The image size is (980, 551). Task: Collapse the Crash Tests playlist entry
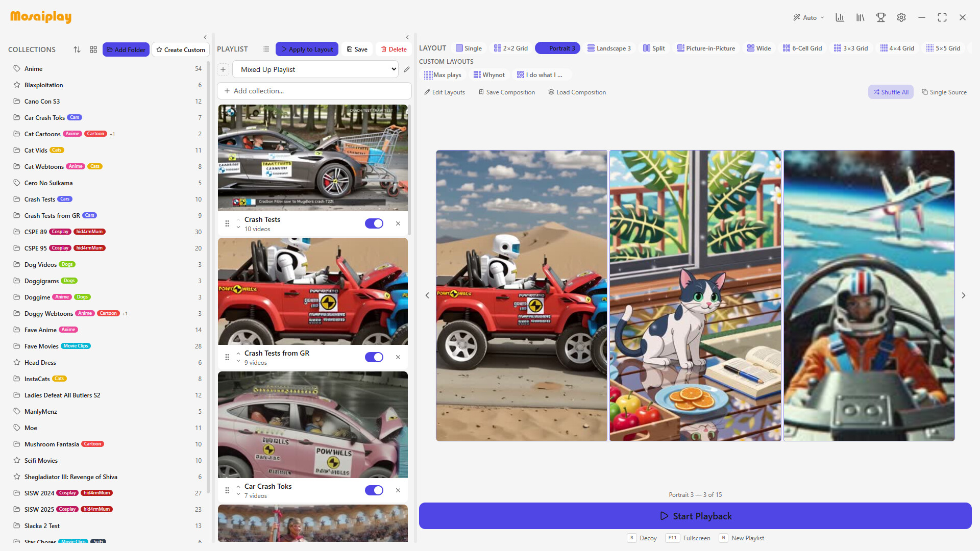238,220
